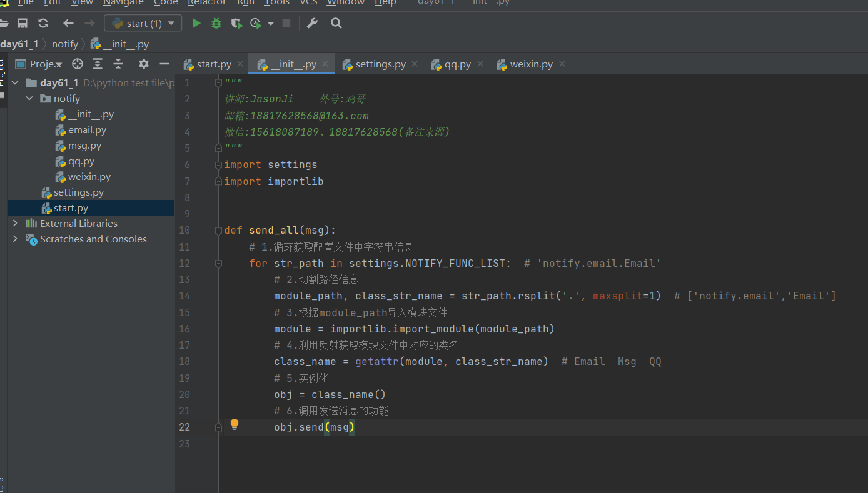
Task: Start debugging with the bug icon
Action: click(x=216, y=23)
